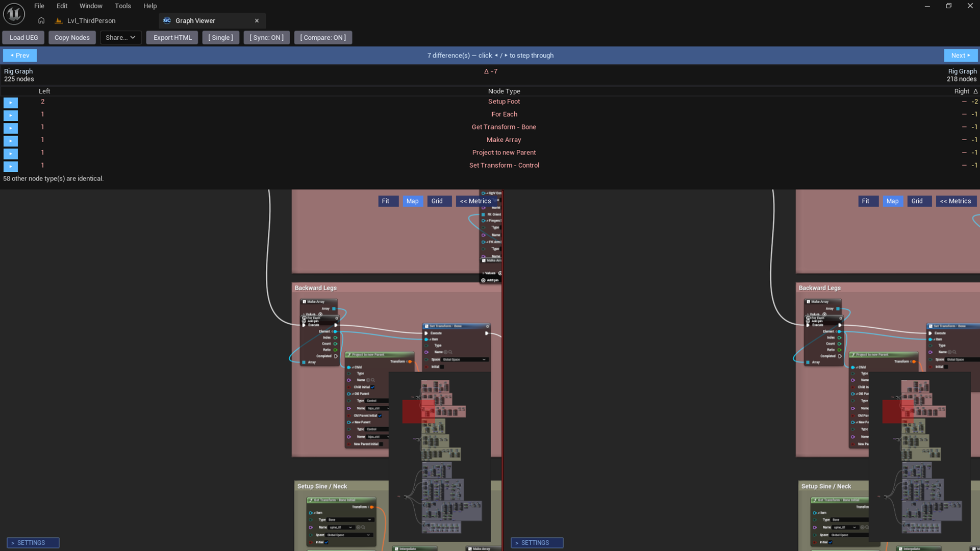The width and height of the screenshot is (980, 551).
Task: Jump to Set Transform - Control row arrow
Action: [10, 166]
